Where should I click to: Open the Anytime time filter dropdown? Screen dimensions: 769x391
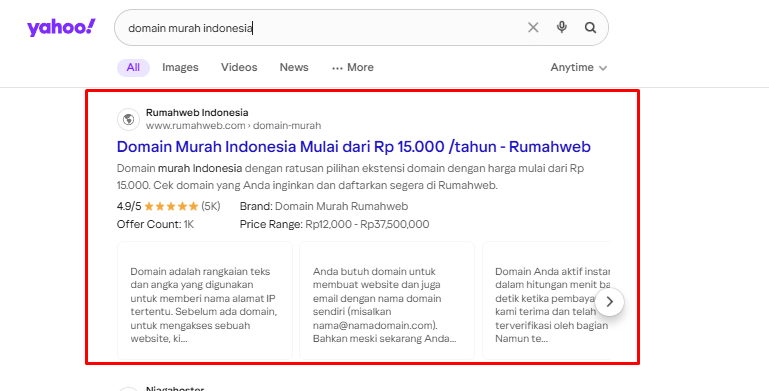[579, 68]
